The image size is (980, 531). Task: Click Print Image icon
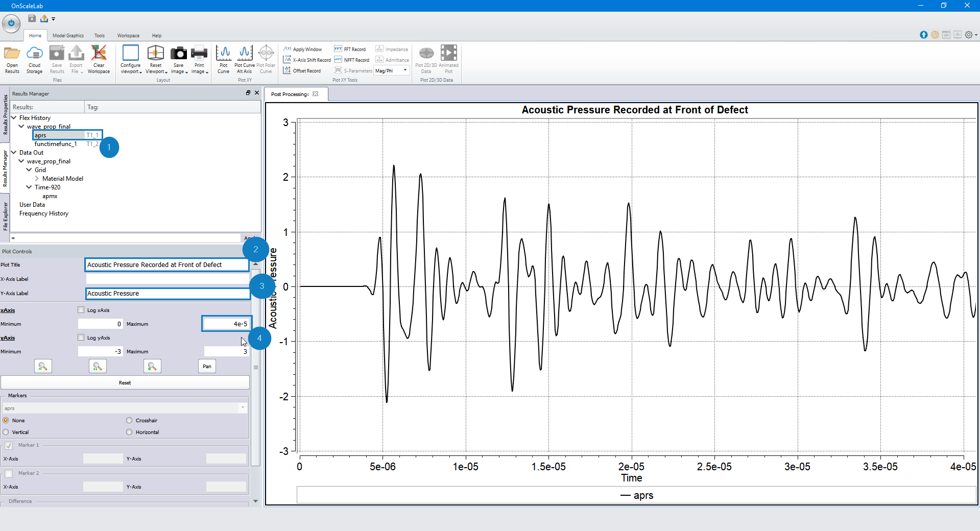199,53
